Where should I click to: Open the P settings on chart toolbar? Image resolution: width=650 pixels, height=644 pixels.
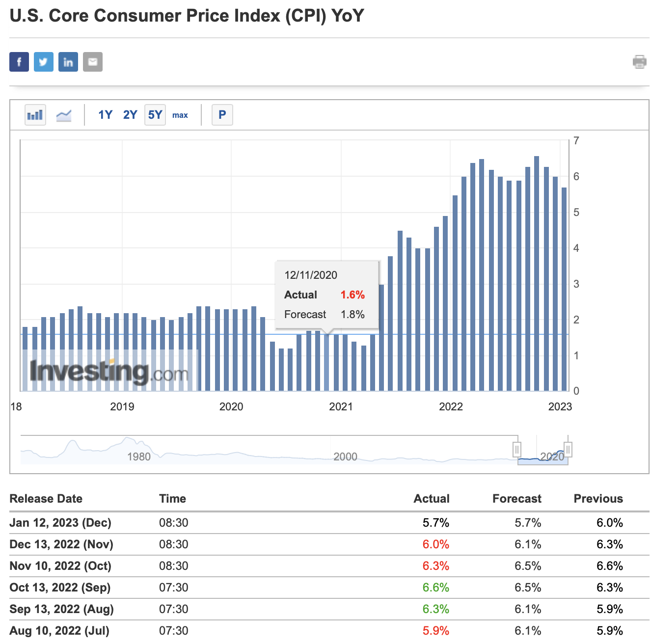[x=222, y=114]
